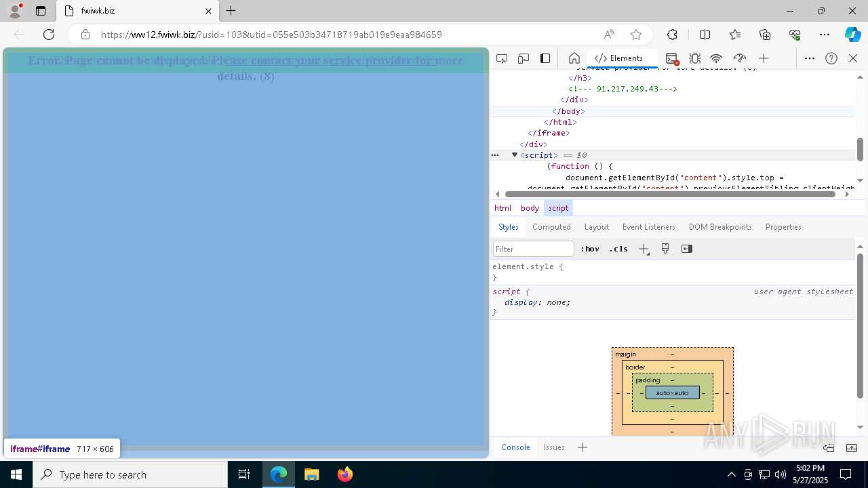Add more tools with the plus icon

click(x=764, y=58)
